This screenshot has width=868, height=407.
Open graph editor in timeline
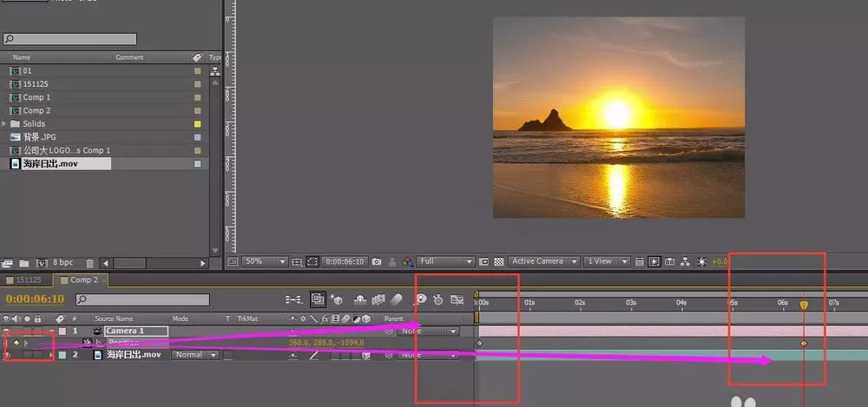coord(457,299)
